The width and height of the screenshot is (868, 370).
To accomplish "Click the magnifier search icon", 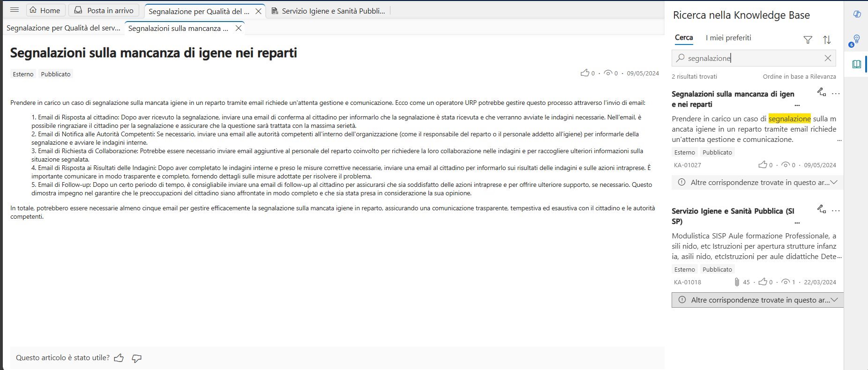I will [x=681, y=58].
